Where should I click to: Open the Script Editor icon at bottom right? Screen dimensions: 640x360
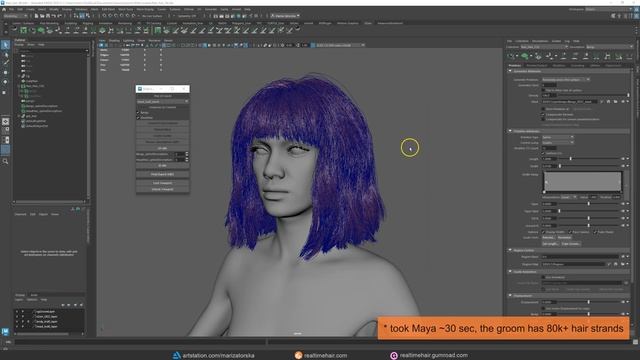tap(636, 342)
